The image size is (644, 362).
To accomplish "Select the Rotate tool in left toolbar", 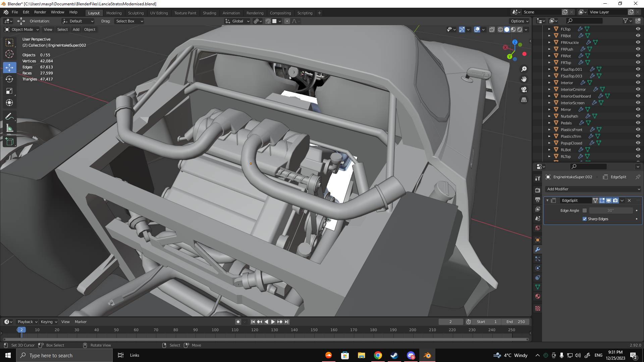I will coord(9,79).
